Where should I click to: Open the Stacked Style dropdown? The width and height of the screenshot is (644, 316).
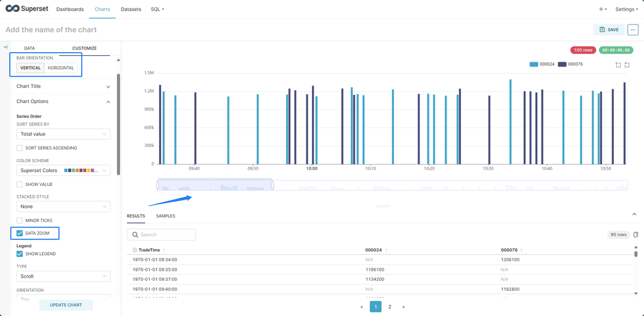[63, 206]
